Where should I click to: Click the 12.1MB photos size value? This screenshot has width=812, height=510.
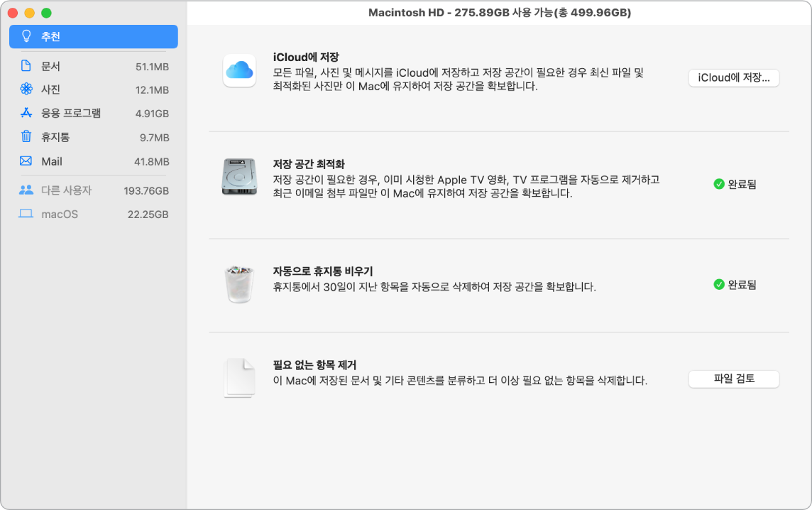coord(152,90)
